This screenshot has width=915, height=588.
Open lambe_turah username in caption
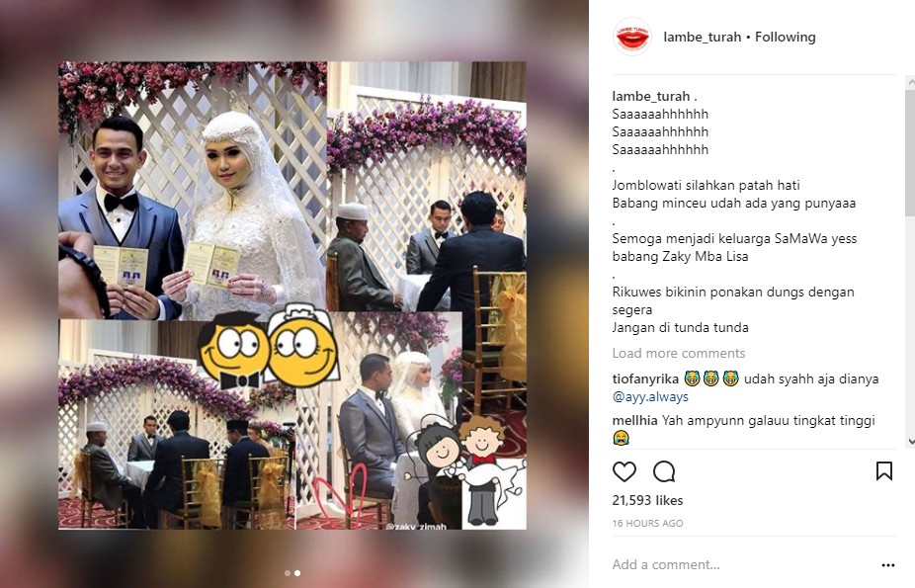(x=650, y=96)
